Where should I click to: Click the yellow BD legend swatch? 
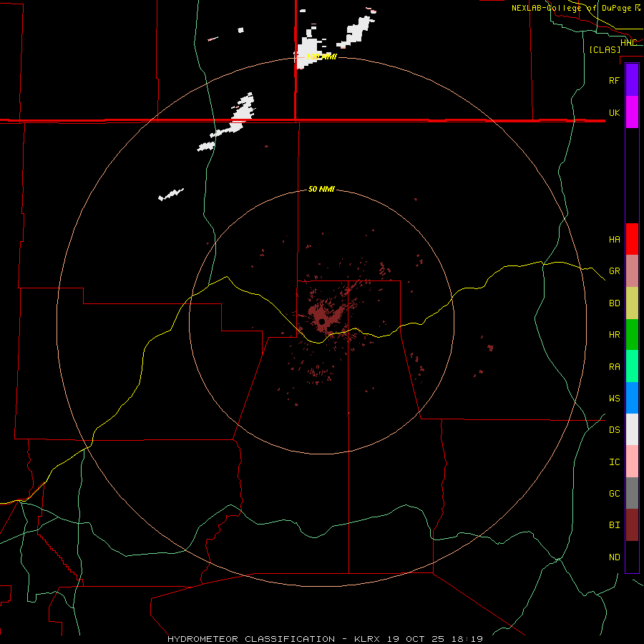tap(632, 303)
